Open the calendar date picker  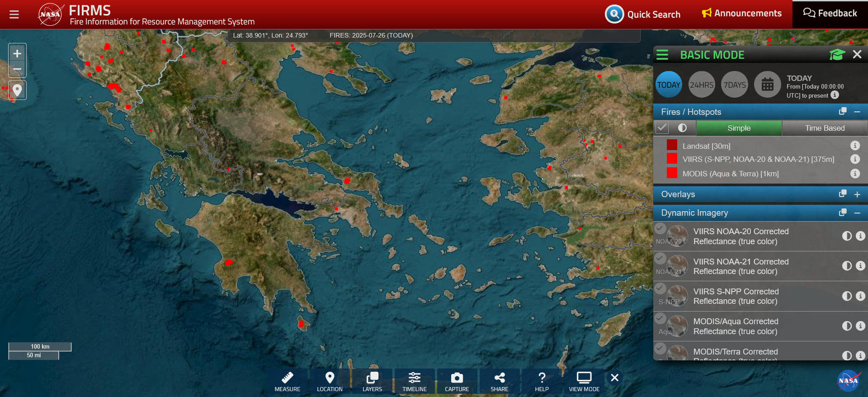coord(767,85)
